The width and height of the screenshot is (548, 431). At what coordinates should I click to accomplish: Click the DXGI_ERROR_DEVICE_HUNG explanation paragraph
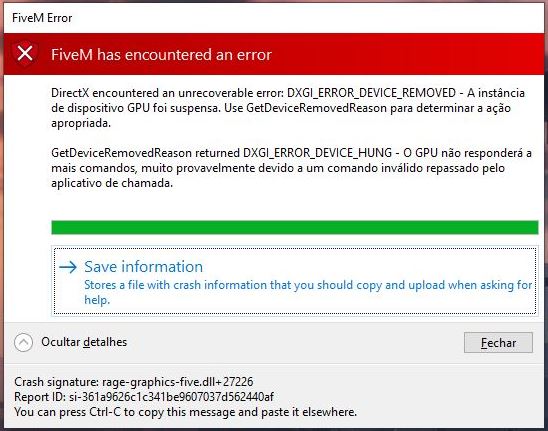(x=291, y=168)
